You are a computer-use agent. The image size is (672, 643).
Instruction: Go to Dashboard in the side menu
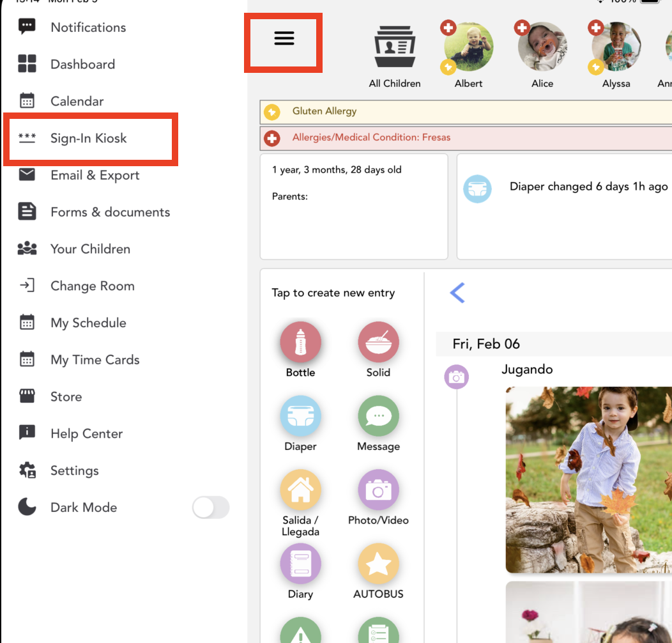pos(82,65)
